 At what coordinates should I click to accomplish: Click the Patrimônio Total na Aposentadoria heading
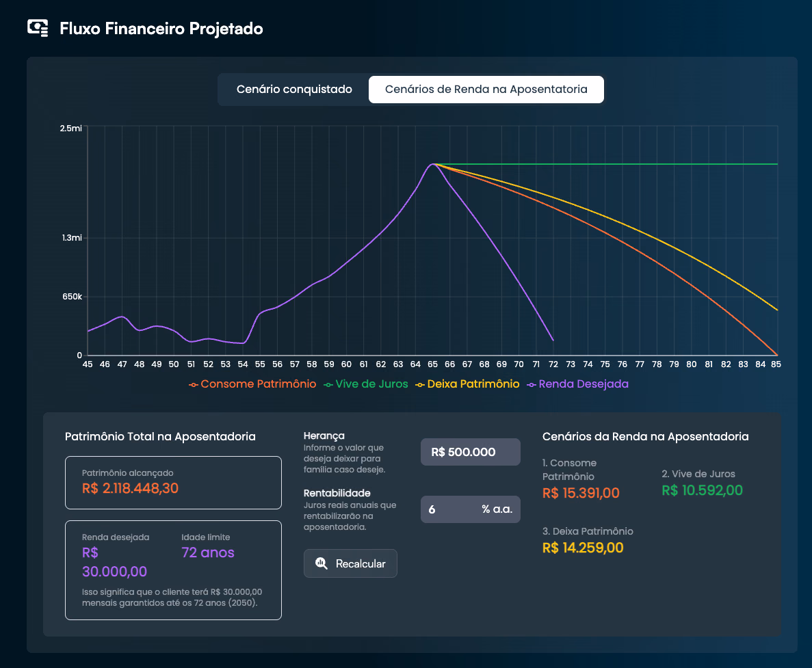click(x=160, y=437)
